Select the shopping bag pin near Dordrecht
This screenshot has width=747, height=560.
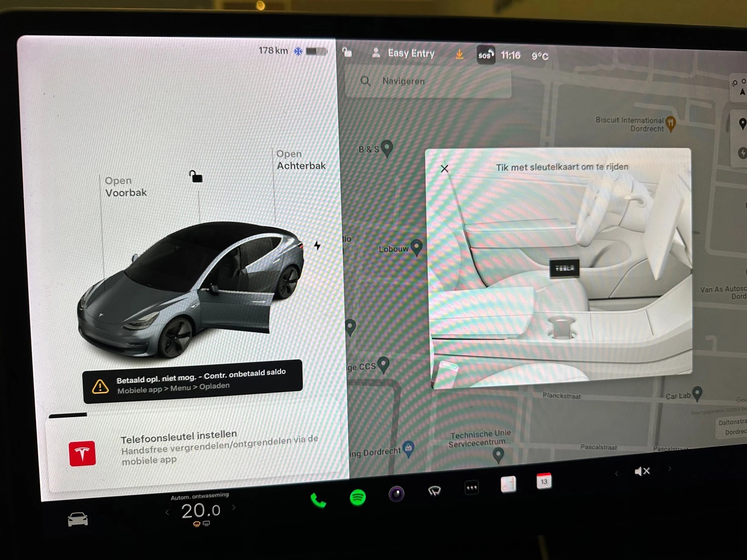point(408,448)
